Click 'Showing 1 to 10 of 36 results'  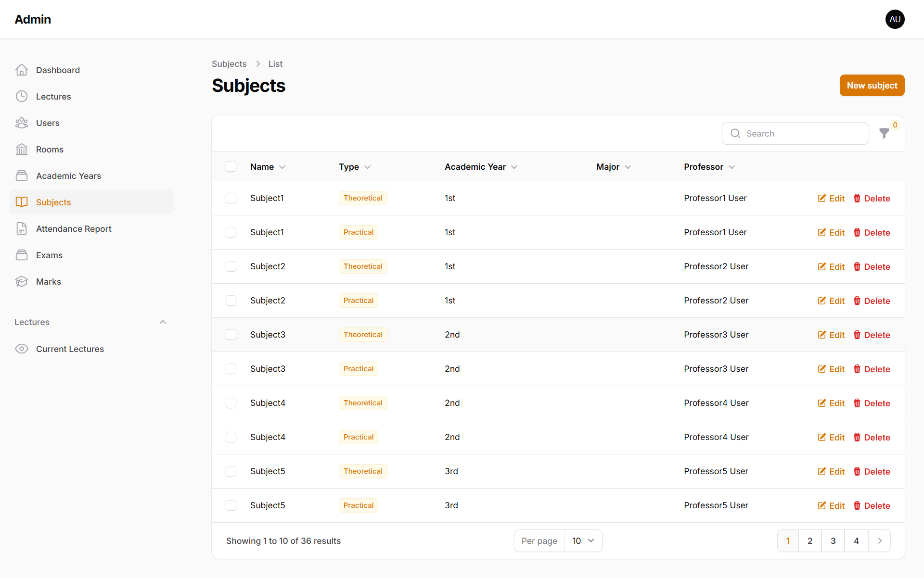pos(283,541)
